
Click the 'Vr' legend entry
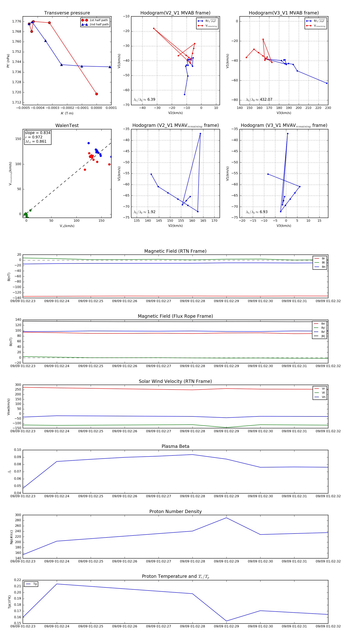(x=320, y=389)
